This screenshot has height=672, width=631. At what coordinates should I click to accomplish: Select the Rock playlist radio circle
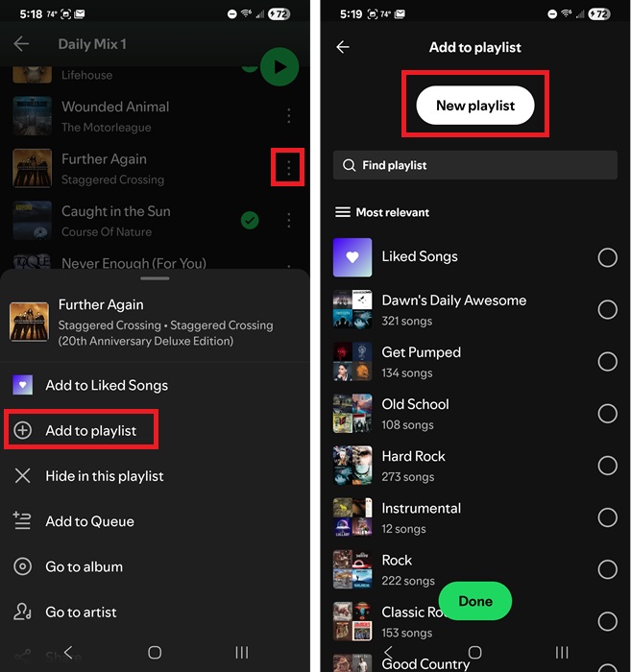(x=607, y=569)
